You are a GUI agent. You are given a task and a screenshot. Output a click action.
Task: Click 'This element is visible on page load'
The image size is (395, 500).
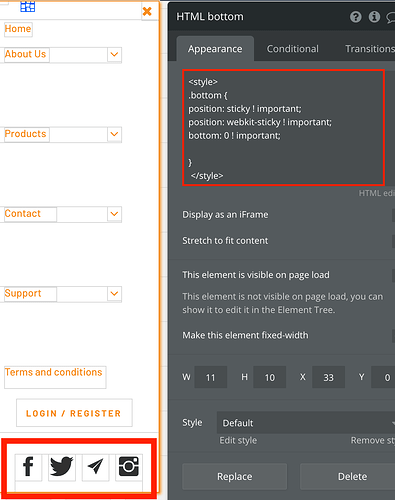pyautogui.click(x=256, y=275)
